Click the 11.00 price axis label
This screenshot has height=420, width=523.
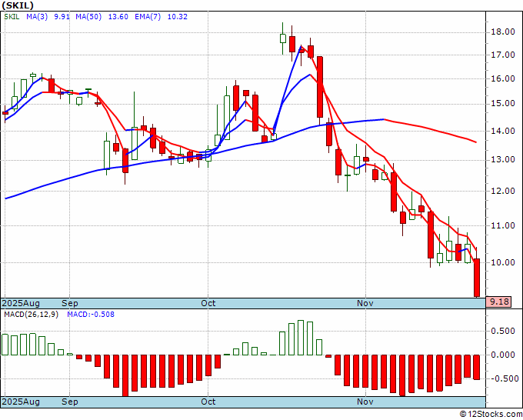coord(503,226)
